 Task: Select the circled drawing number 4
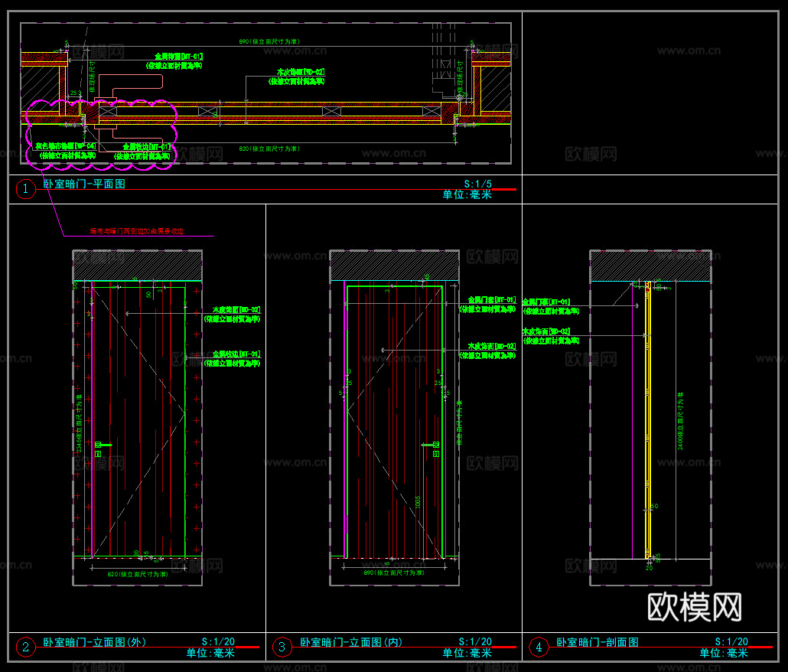coord(539,647)
